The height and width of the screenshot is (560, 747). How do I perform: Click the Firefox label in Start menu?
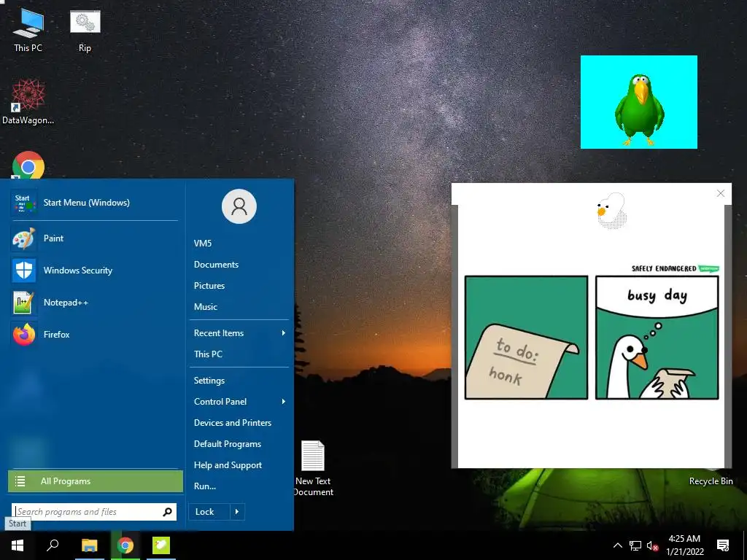pos(56,334)
